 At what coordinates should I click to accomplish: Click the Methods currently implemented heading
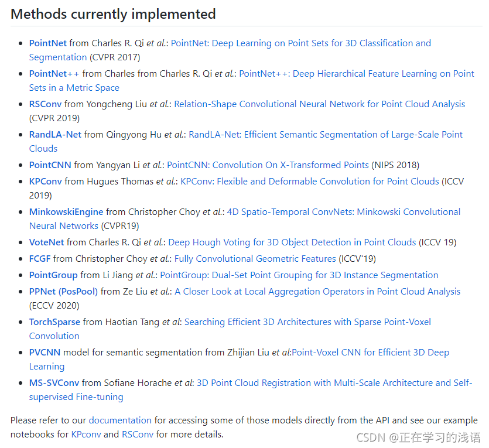pyautogui.click(x=113, y=14)
